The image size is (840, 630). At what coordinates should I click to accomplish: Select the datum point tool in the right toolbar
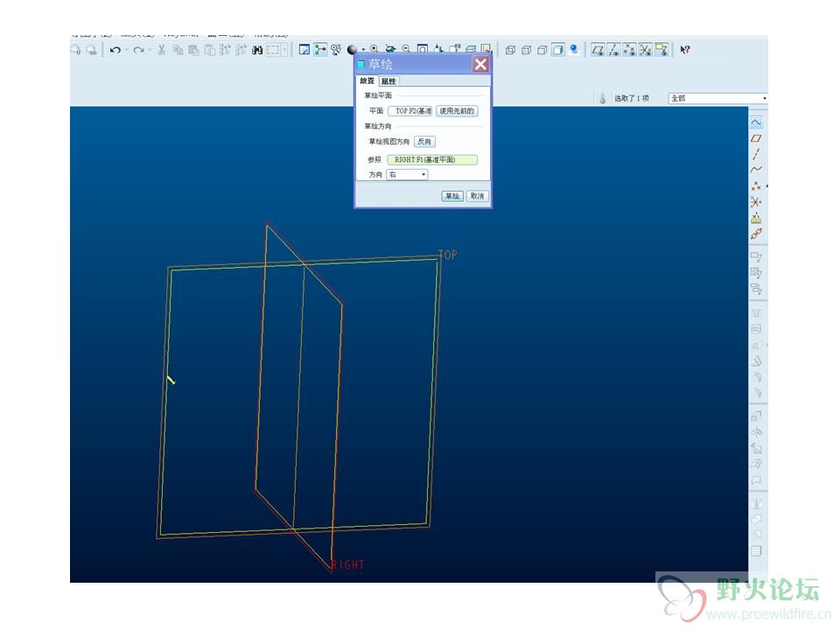pyautogui.click(x=756, y=185)
